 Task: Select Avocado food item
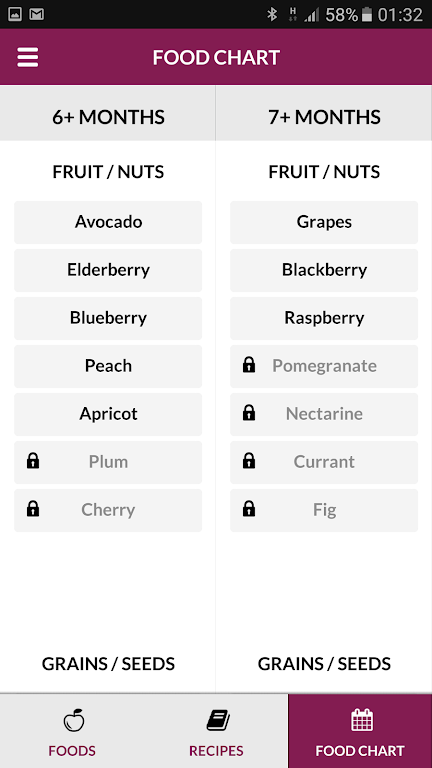[108, 222]
